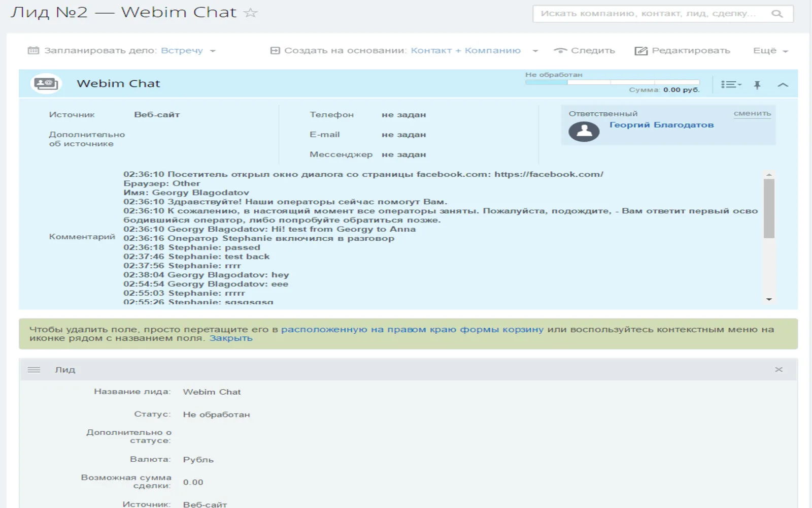Click the responsible user avatar
Image resolution: width=812 pixels, height=508 pixels.
584,132
